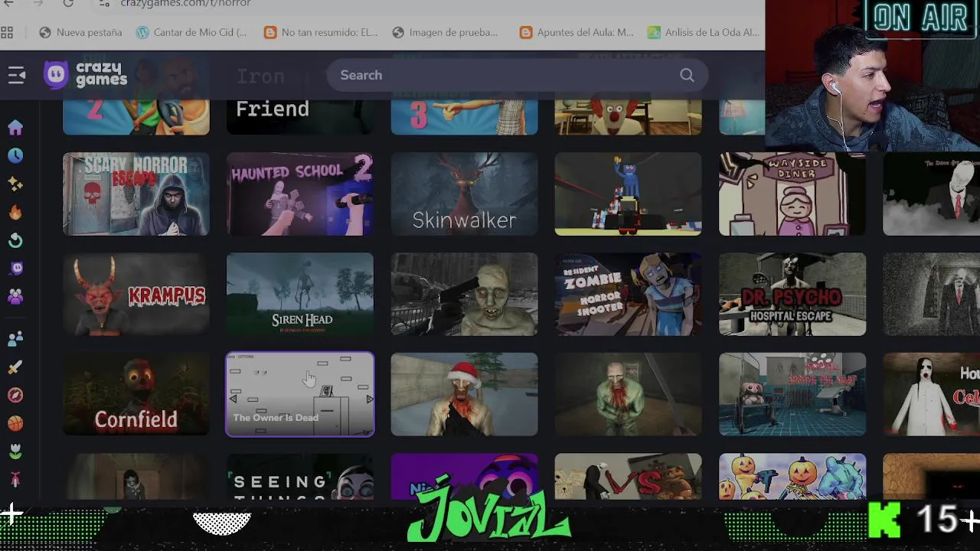Open the Trending flame icon
Image resolution: width=980 pixels, height=551 pixels.
15,212
